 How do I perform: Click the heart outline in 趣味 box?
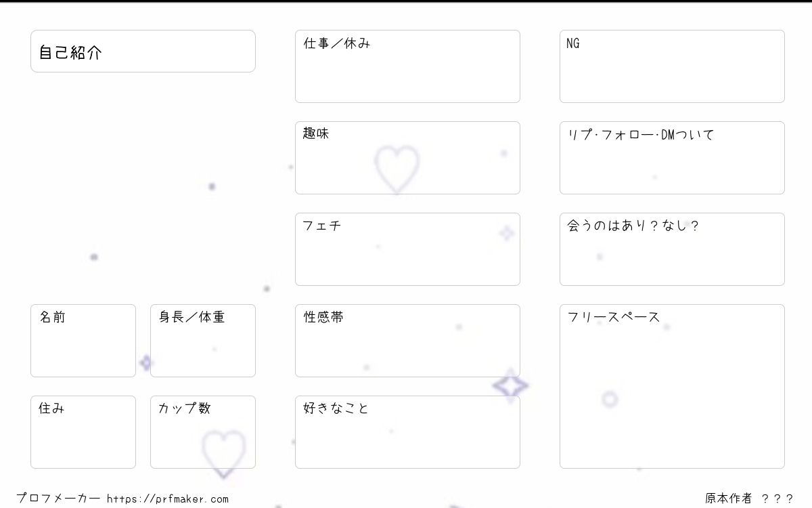(x=397, y=169)
